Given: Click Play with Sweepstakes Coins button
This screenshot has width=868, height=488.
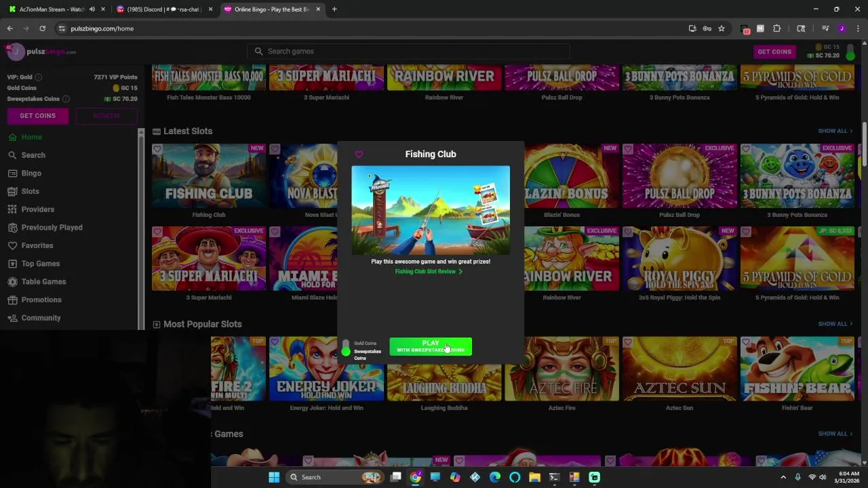Looking at the screenshot, I should 431,346.
